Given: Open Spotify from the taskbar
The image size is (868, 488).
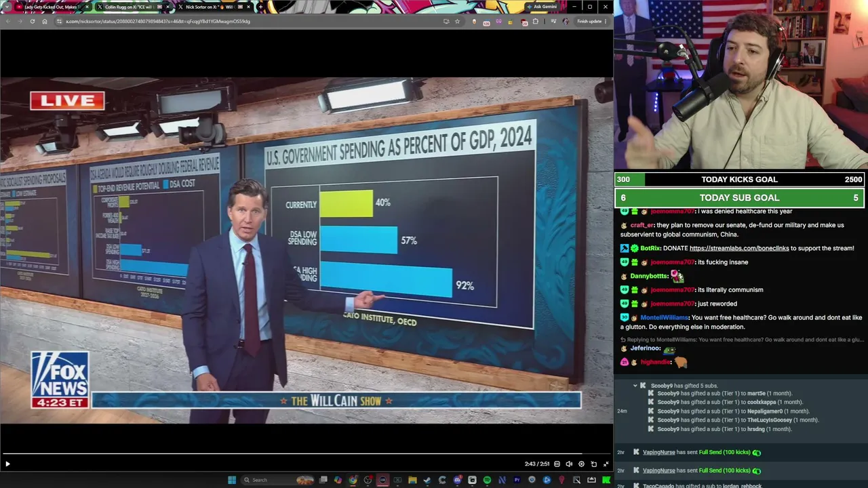Looking at the screenshot, I should (487, 480).
